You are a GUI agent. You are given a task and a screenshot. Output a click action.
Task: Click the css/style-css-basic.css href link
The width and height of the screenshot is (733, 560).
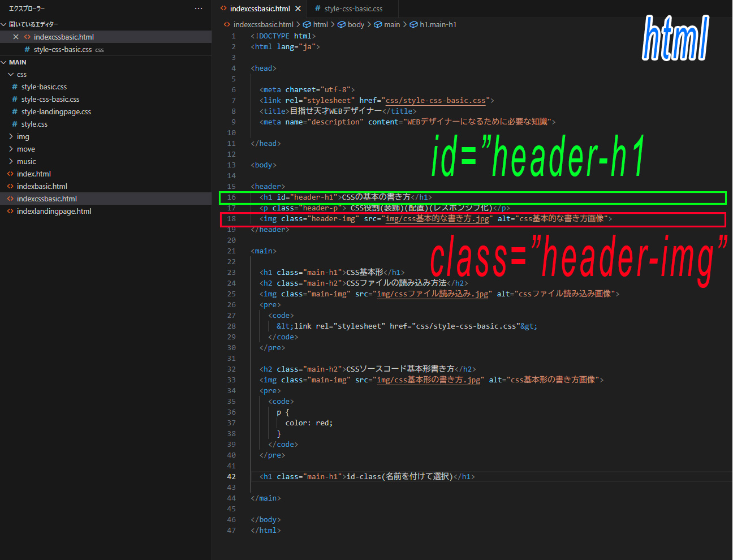coord(436,101)
